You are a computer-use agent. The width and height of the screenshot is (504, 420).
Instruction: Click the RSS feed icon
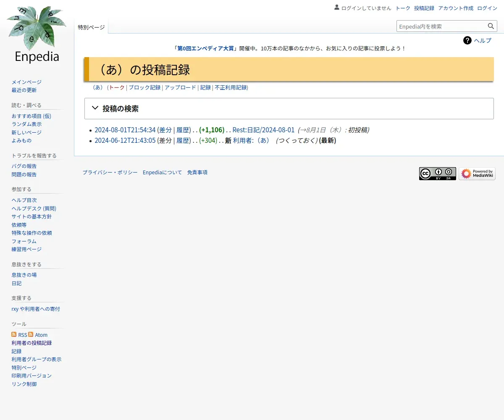pyautogui.click(x=14, y=334)
